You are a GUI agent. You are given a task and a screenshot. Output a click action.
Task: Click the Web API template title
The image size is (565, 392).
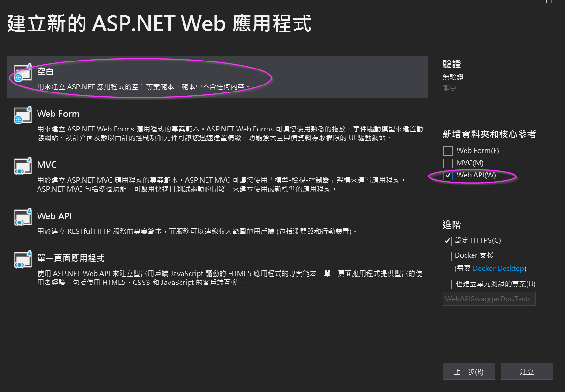coord(54,216)
